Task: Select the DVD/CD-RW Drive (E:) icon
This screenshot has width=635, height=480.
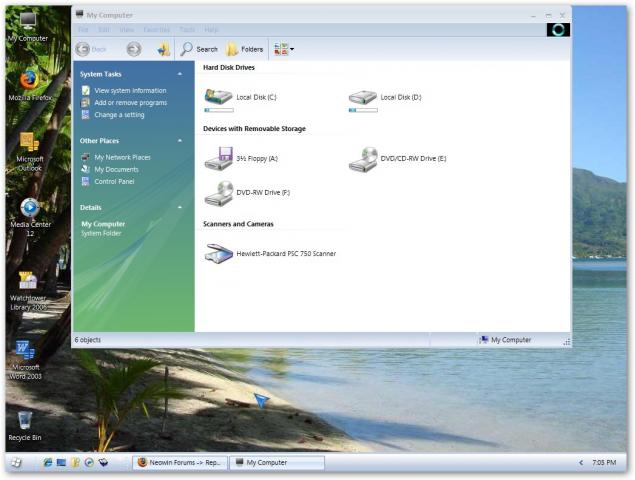Action: pyautogui.click(x=363, y=159)
